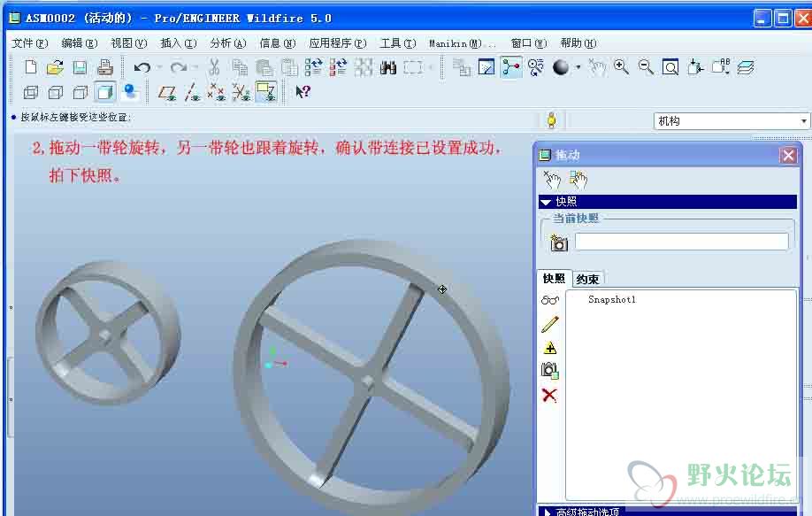Open the 插入(I) menu

coord(179,43)
